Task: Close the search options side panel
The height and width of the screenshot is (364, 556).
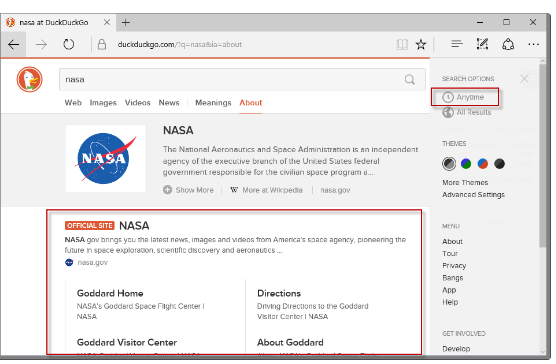Action: [x=524, y=79]
